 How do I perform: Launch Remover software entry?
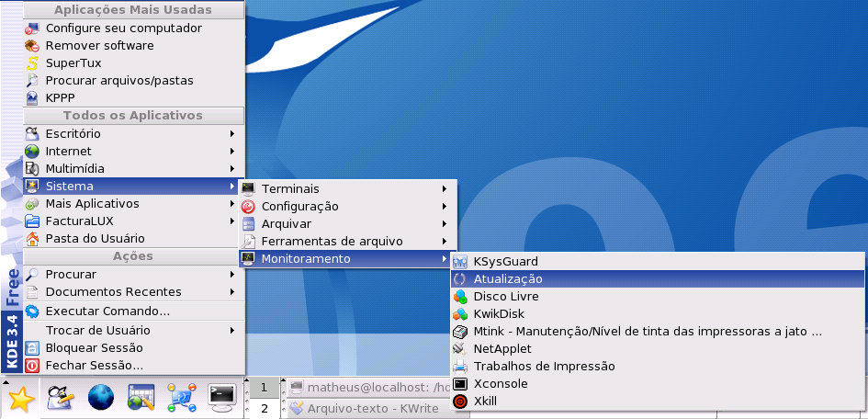click(x=133, y=45)
